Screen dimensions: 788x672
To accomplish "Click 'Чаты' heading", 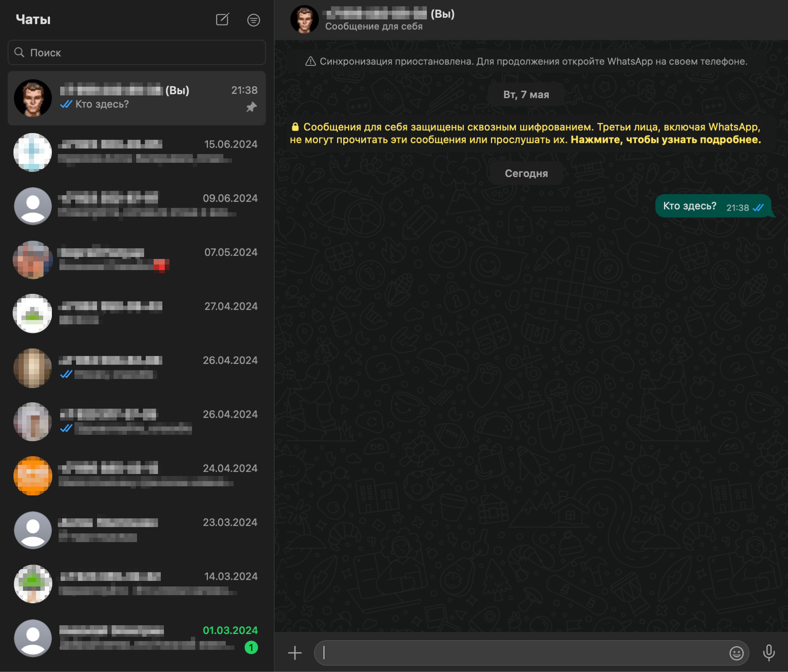I will point(33,19).
